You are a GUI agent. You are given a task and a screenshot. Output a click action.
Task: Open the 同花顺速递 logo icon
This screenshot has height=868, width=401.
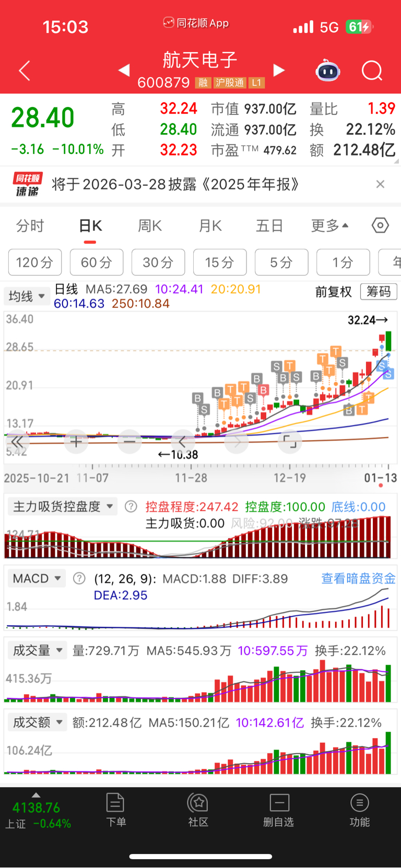pos(27,184)
